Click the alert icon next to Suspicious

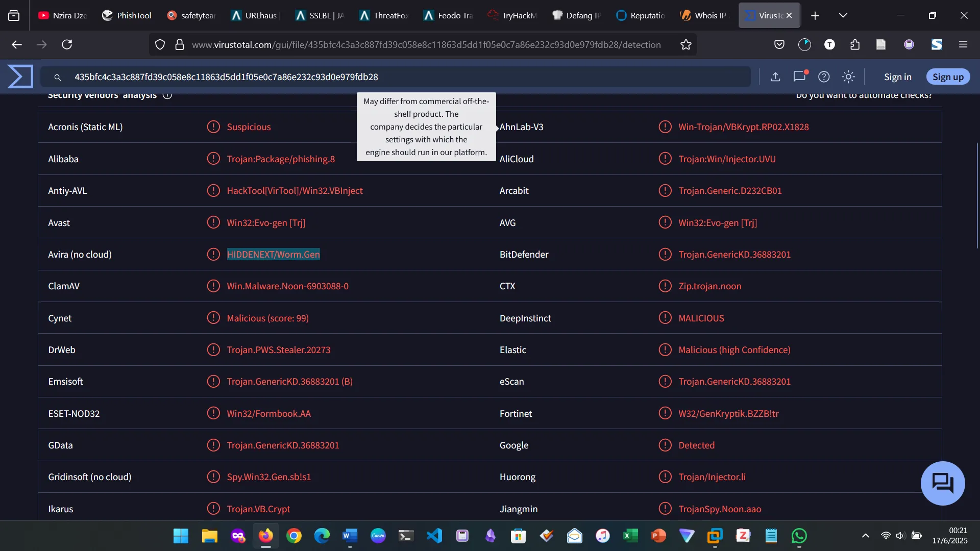[x=213, y=127]
